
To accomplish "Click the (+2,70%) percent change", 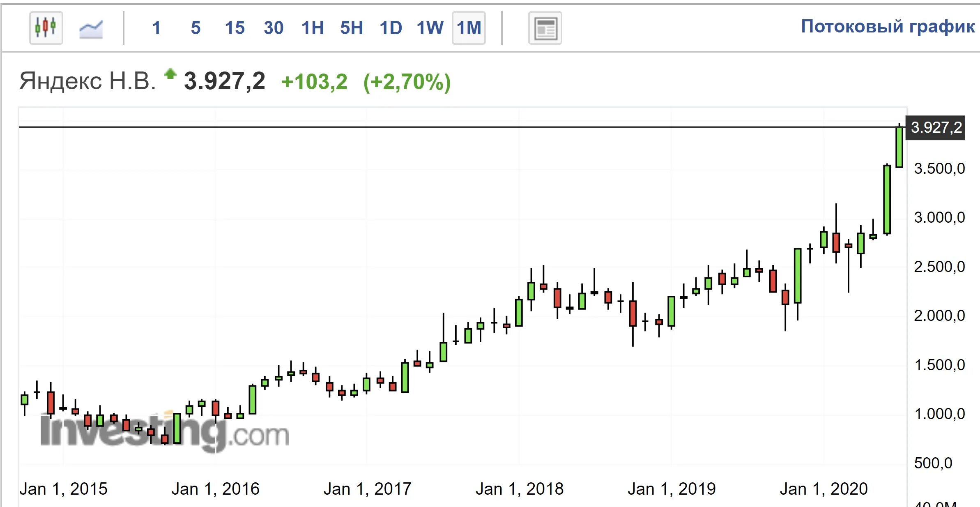I will tap(407, 82).
